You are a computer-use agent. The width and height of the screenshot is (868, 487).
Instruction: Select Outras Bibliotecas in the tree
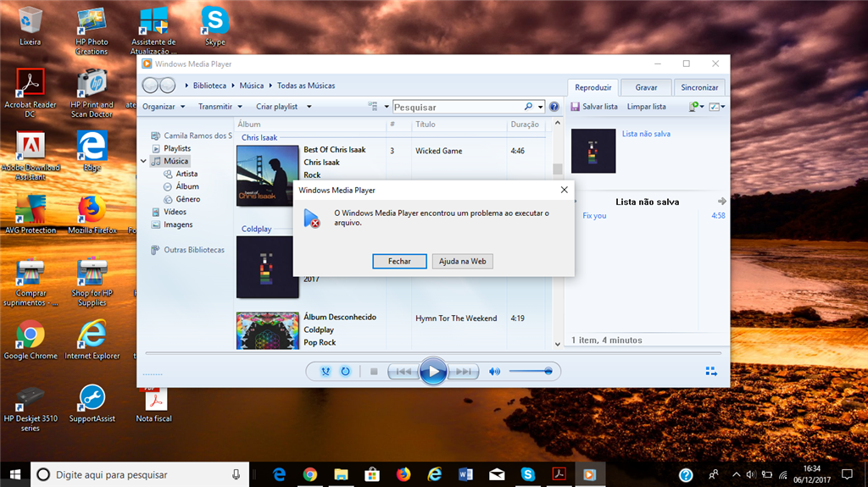pyautogui.click(x=194, y=250)
